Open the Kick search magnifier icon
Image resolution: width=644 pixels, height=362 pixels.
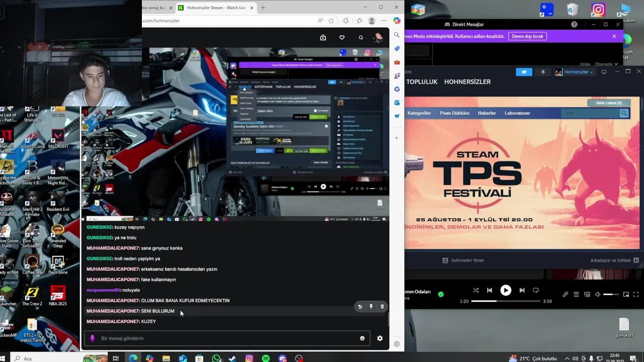[x=361, y=38]
